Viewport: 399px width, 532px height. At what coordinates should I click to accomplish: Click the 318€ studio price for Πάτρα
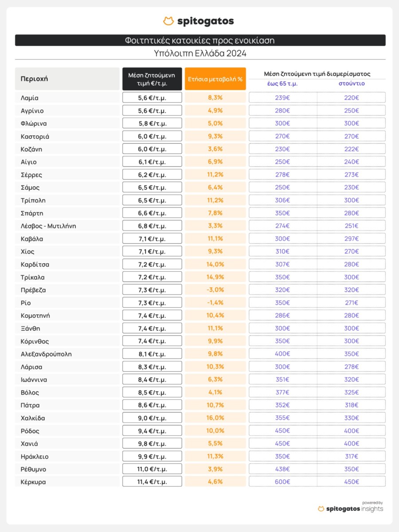(352, 405)
